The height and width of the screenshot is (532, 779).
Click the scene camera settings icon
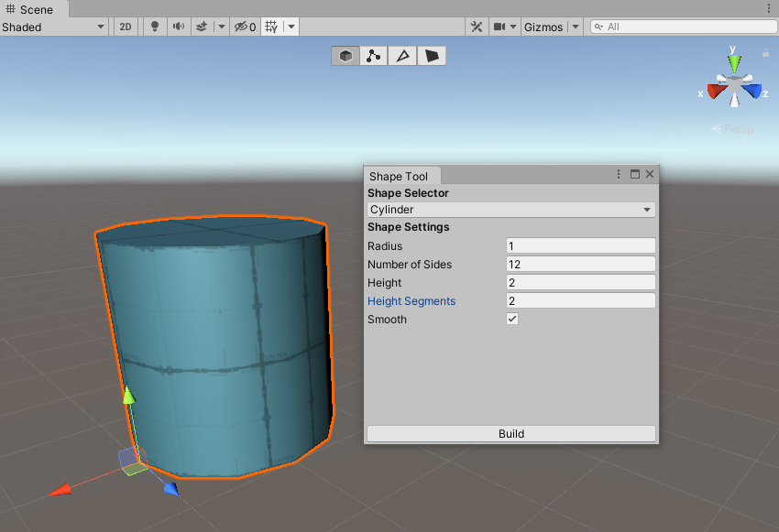[x=499, y=27]
